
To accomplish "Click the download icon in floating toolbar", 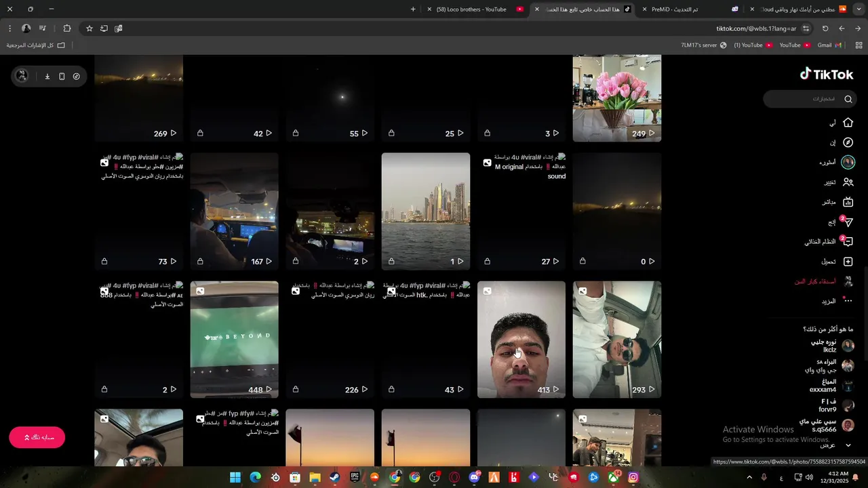I will (47, 77).
